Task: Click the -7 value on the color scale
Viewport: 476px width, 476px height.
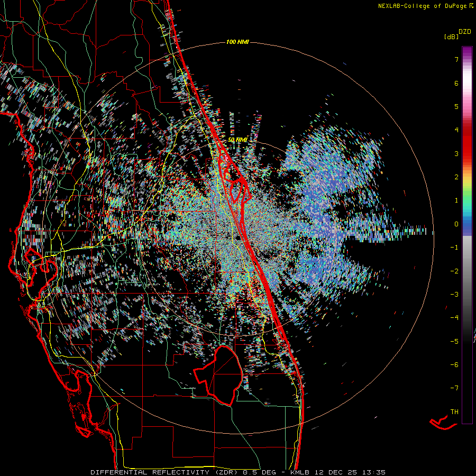Action: 454,388
